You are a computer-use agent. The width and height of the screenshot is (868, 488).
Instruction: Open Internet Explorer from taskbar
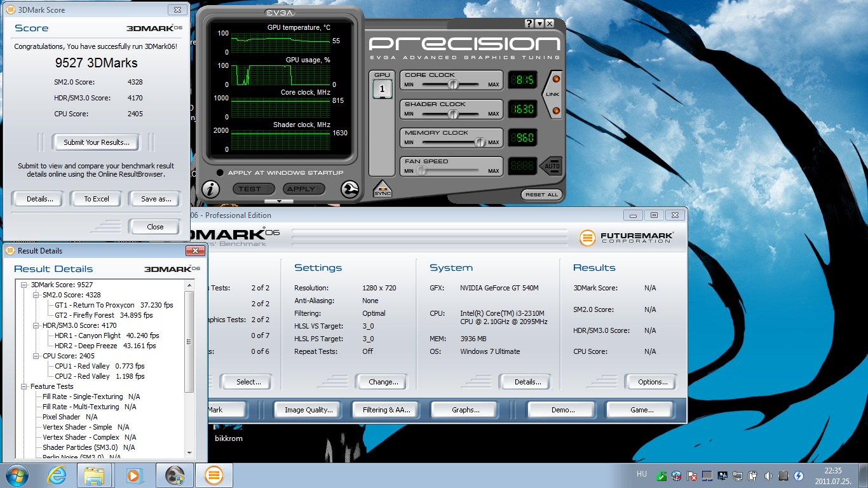[57, 475]
